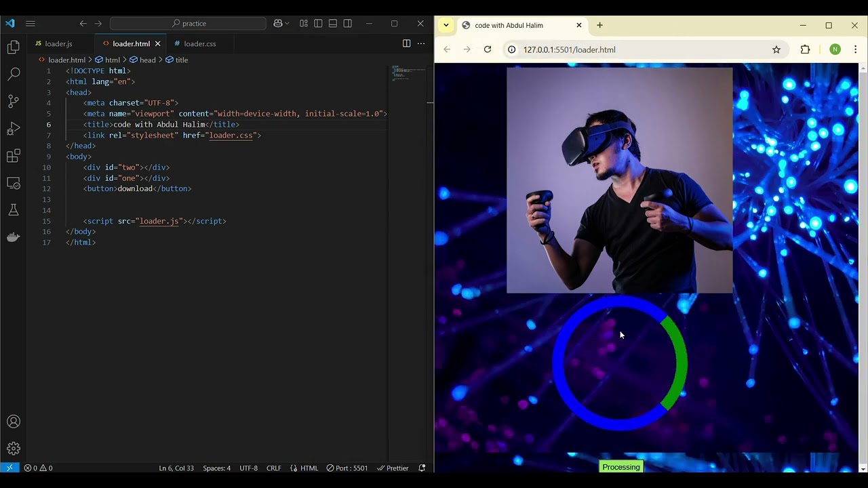Open the Chrome profile N avatar
The width and height of the screenshot is (868, 488).
click(x=835, y=49)
